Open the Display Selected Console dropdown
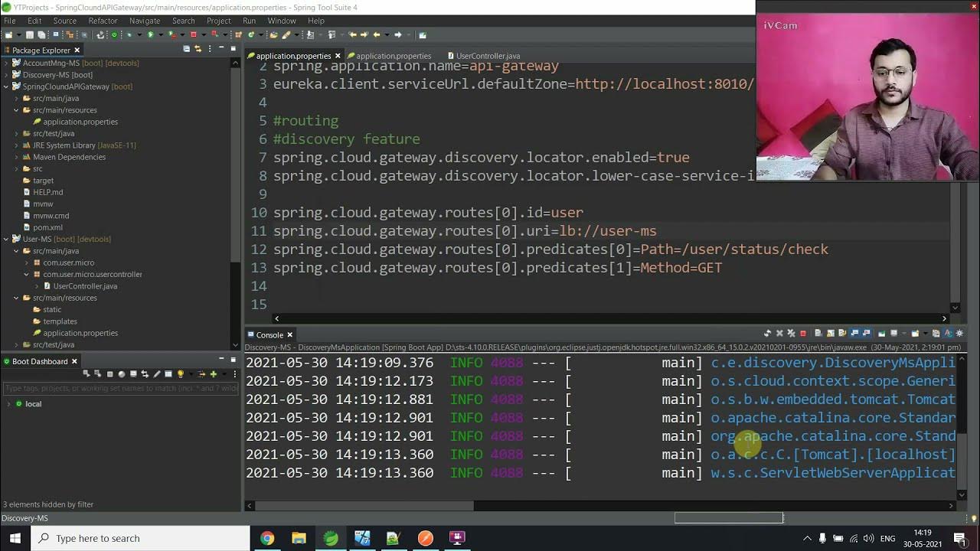 point(904,334)
